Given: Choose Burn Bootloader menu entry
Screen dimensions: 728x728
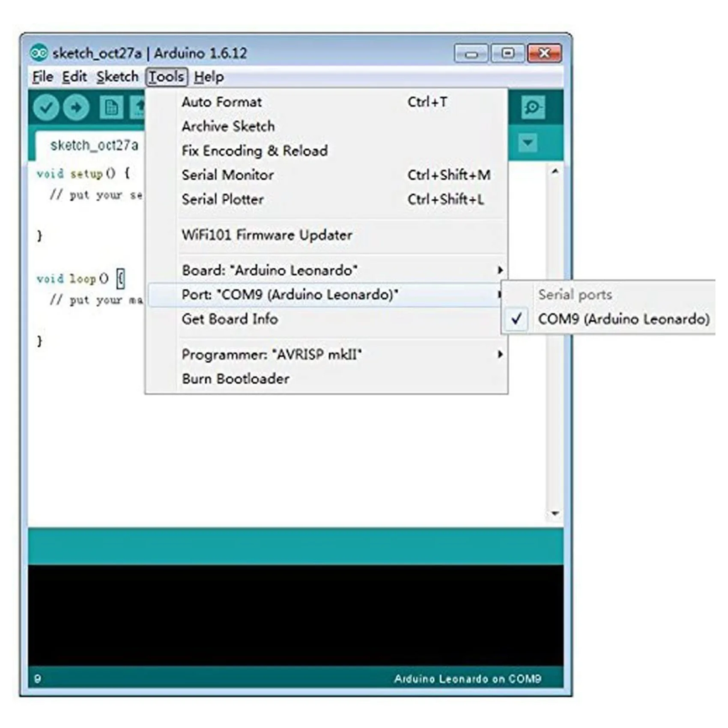Looking at the screenshot, I should point(327,379).
